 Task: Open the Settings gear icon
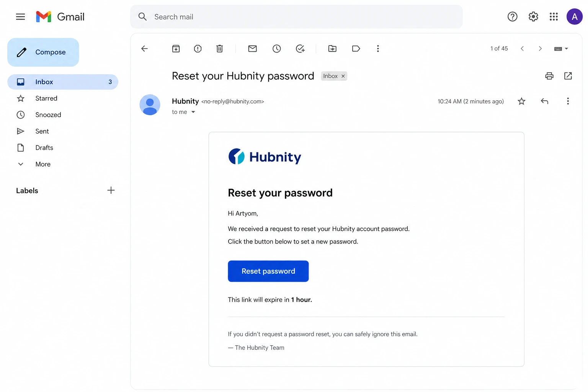point(533,16)
